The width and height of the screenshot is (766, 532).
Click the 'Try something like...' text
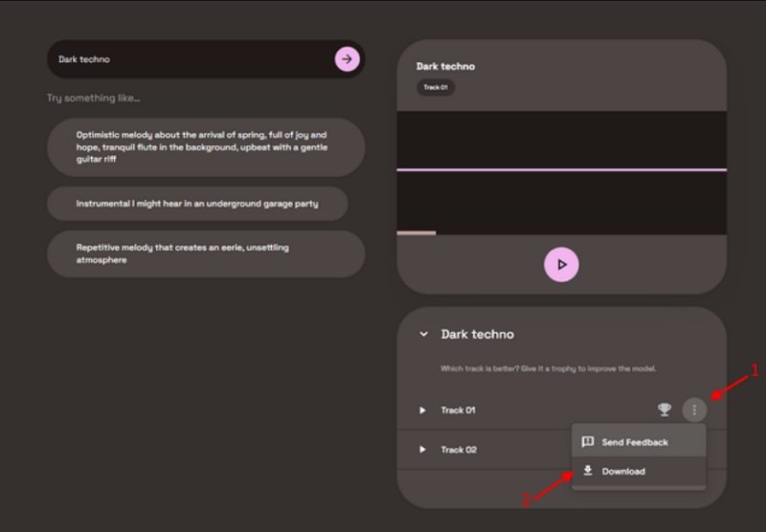click(93, 99)
